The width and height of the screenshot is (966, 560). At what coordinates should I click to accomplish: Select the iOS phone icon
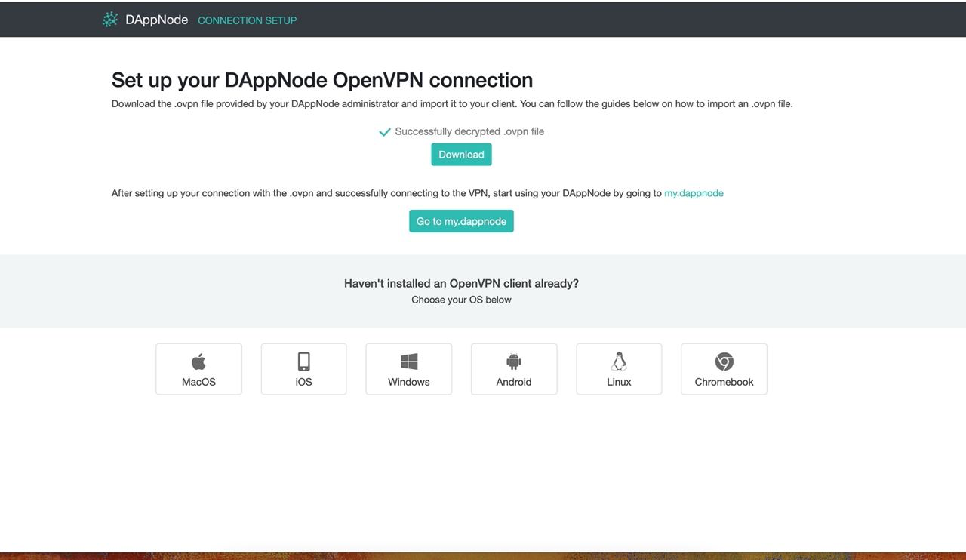(x=304, y=362)
